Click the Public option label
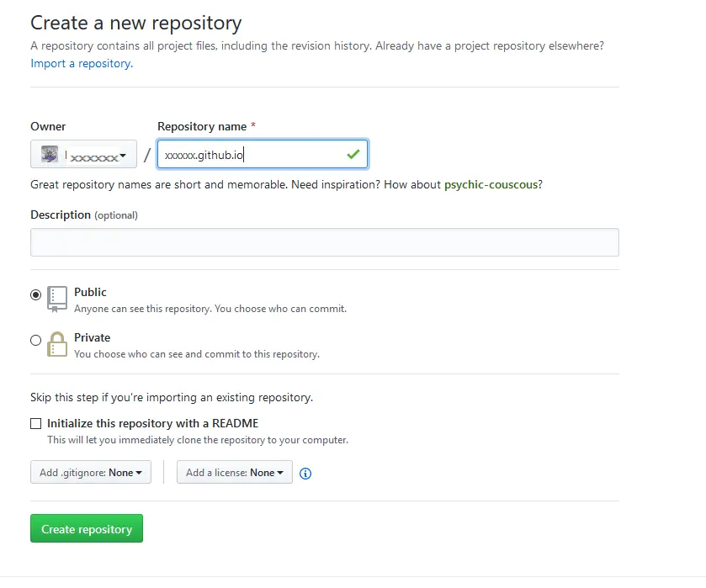This screenshot has width=706, height=588. [x=90, y=292]
